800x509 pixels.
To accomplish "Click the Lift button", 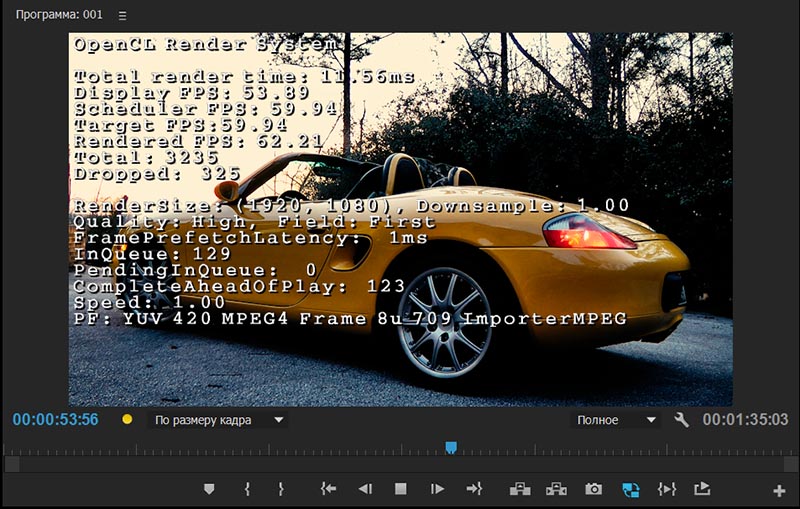I will tap(520, 489).
